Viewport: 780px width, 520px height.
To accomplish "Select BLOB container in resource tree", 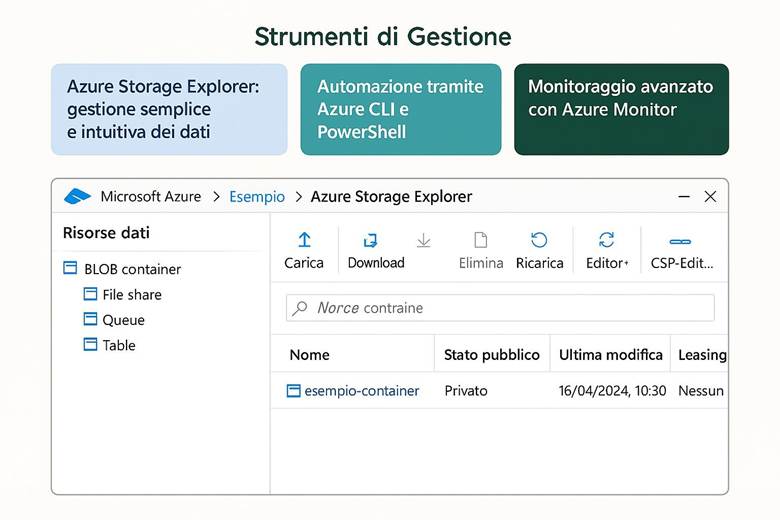I will point(132,269).
